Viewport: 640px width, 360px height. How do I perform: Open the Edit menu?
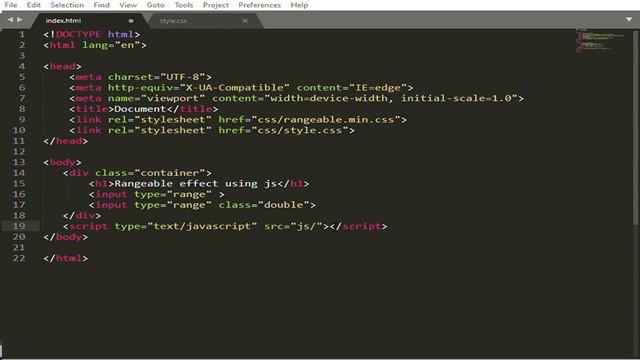33,5
